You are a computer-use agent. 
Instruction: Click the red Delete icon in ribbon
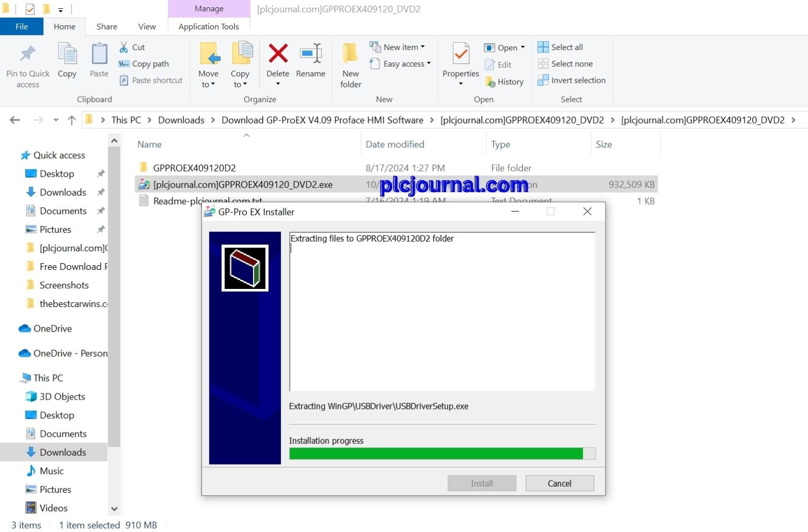tap(278, 54)
